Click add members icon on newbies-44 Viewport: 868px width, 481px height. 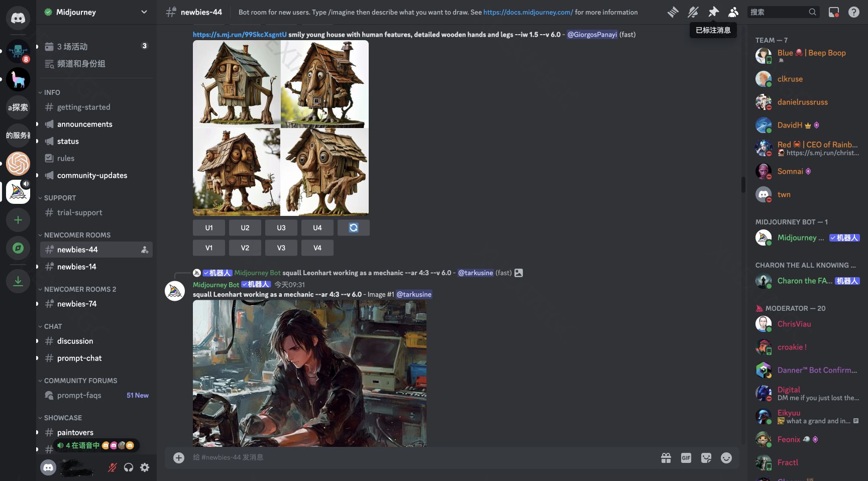145,250
